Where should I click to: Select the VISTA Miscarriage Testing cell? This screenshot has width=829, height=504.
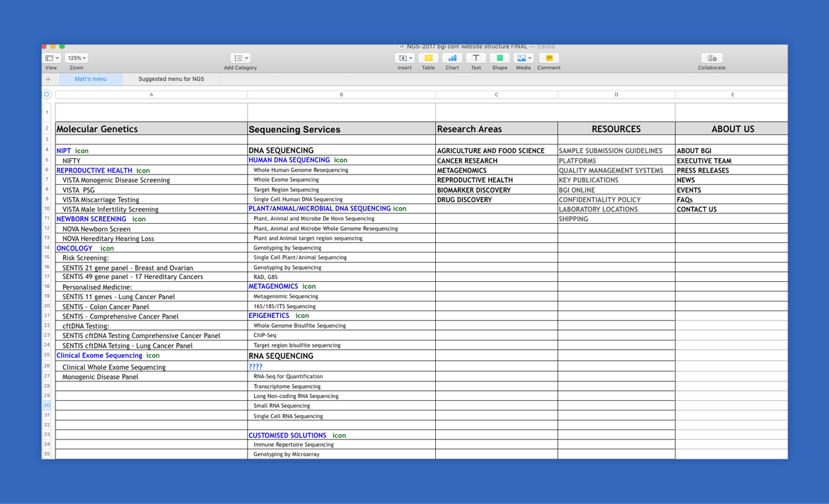point(152,200)
